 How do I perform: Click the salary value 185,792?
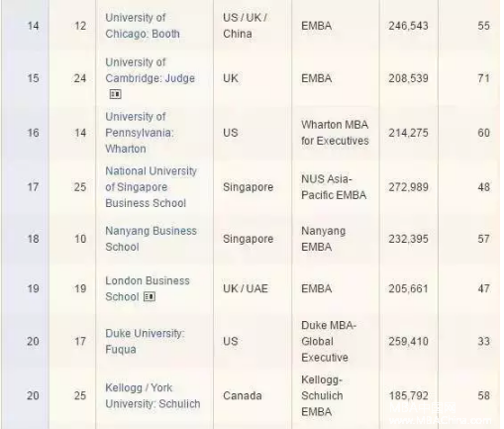408,395
